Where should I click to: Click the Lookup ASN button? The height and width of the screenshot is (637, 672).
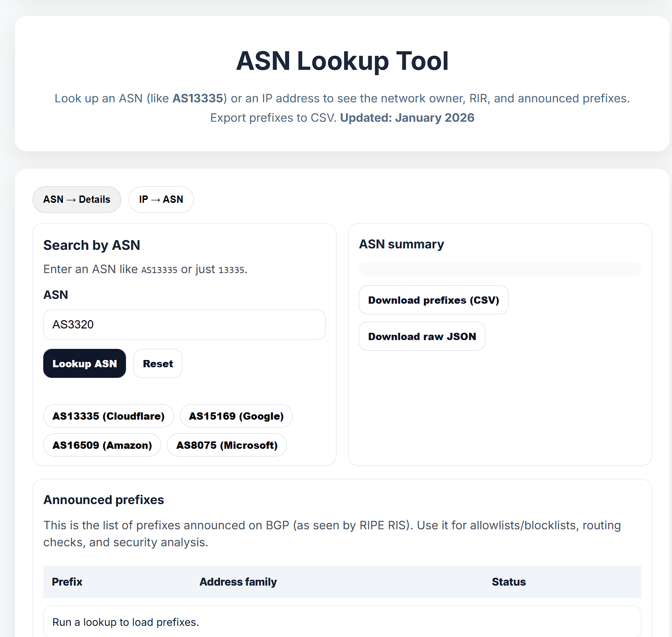(x=84, y=363)
